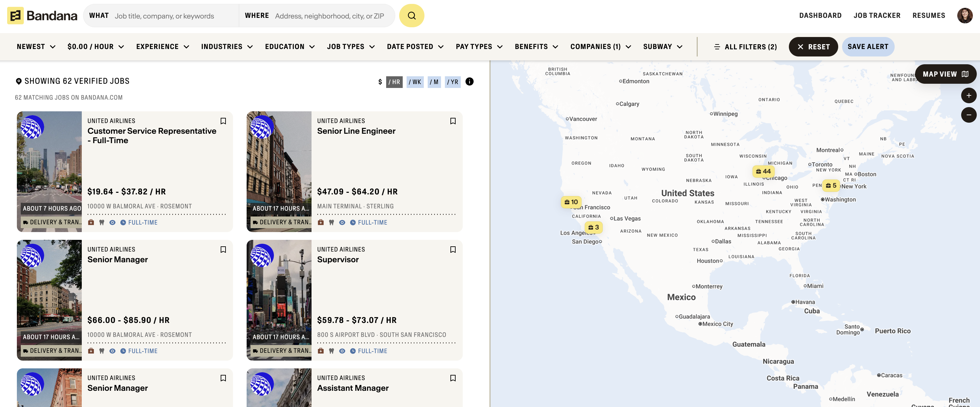
Task: Switch pay display to per month
Action: tap(434, 82)
